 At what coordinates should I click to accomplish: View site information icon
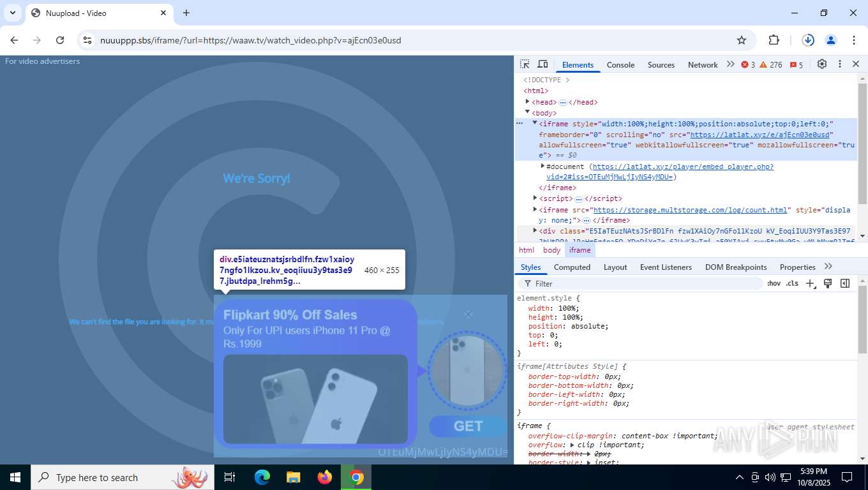click(87, 40)
